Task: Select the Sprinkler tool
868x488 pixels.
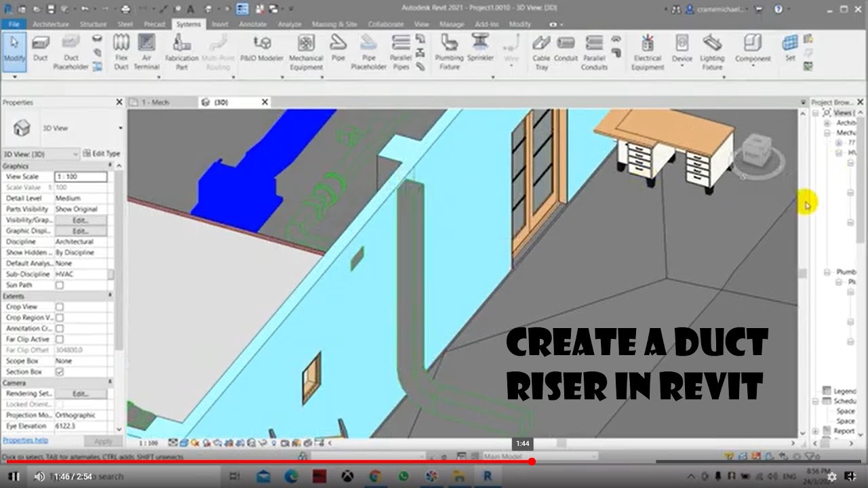Action: pos(481,49)
